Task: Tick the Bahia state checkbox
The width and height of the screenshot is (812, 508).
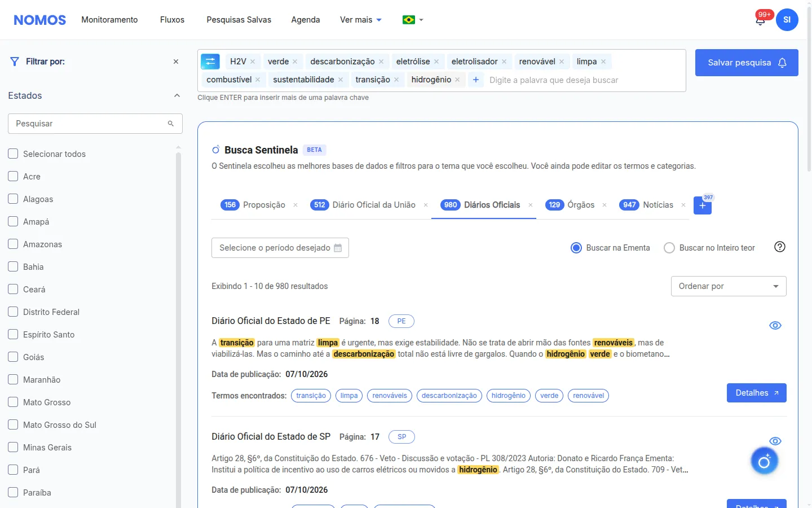Action: [x=13, y=266]
